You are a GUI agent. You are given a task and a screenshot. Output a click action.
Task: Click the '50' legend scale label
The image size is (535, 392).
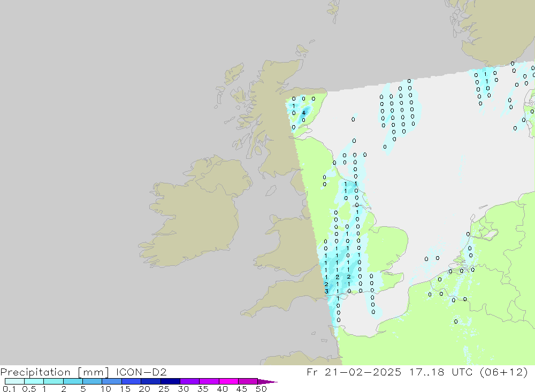(x=261, y=389)
